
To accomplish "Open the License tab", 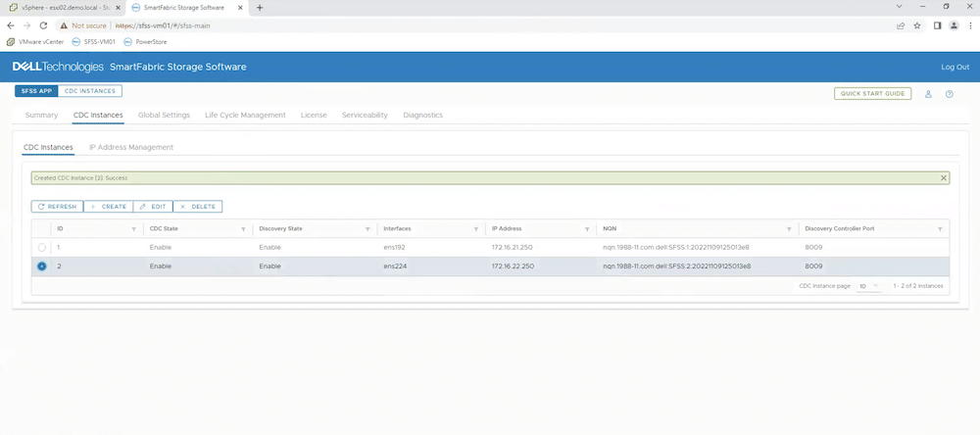I will click(x=314, y=115).
